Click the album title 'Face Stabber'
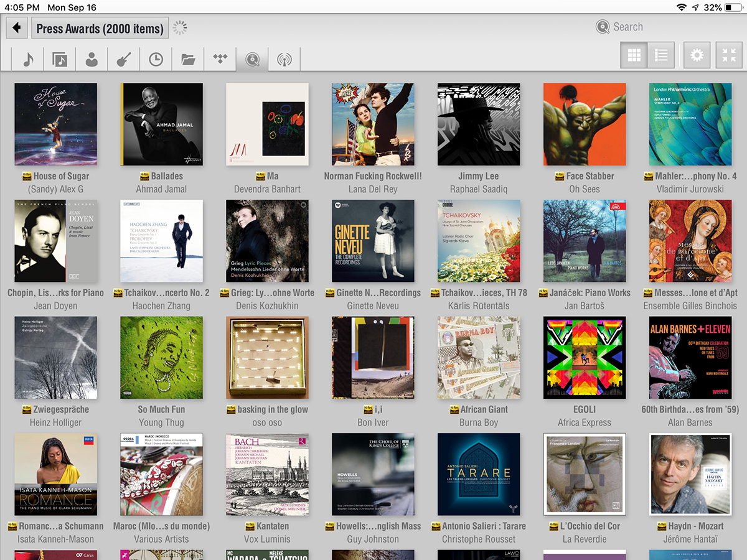 click(590, 176)
